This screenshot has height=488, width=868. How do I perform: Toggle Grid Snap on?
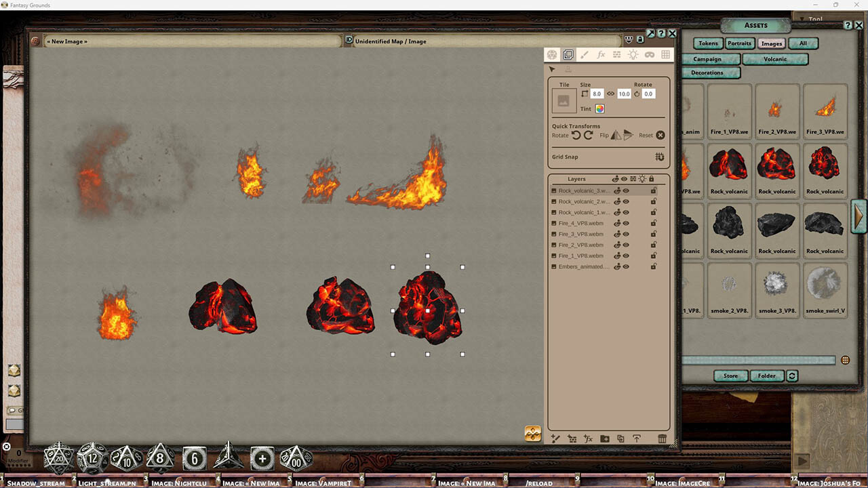click(659, 157)
